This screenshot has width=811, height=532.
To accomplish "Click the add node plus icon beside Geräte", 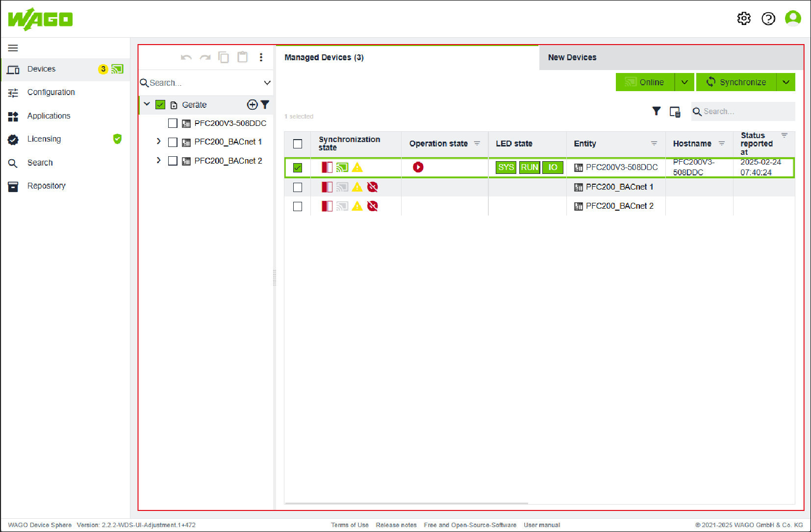I will pos(252,104).
